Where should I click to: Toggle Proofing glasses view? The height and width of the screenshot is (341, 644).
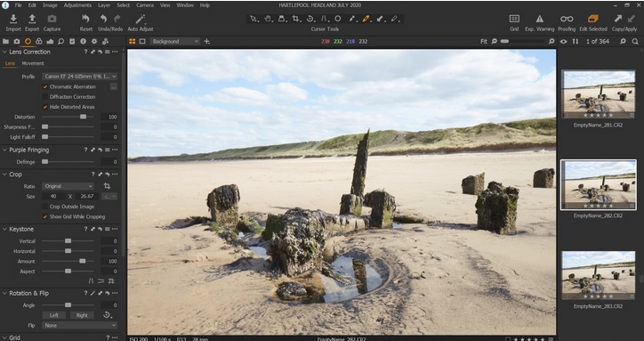[x=567, y=19]
